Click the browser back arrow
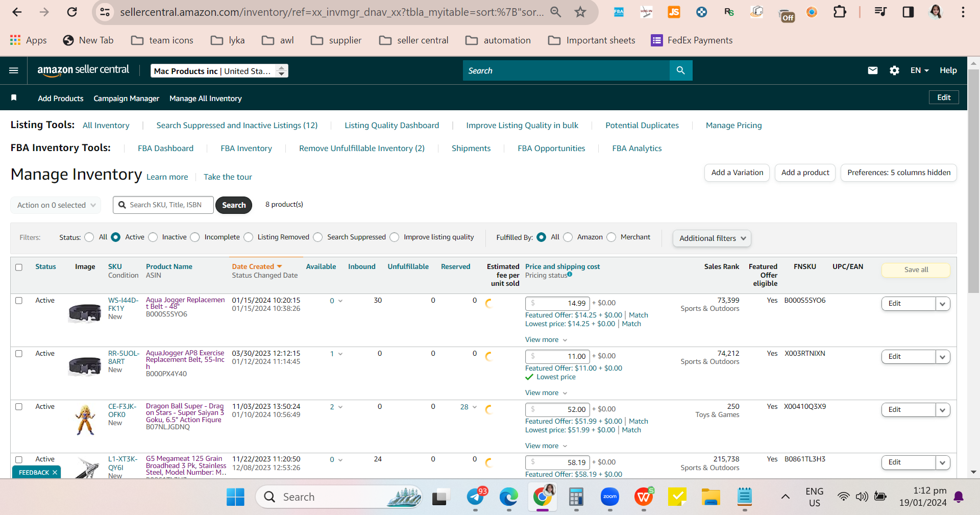Image resolution: width=980 pixels, height=515 pixels. click(x=17, y=12)
